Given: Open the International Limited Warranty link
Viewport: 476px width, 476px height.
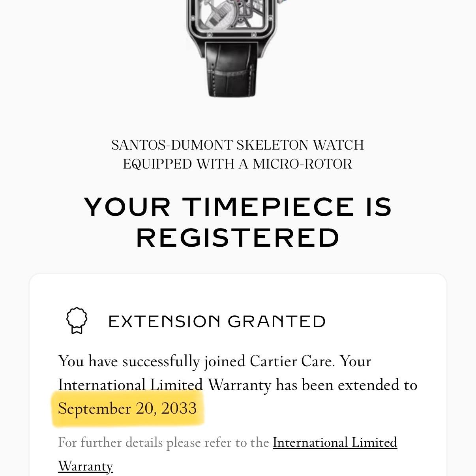Looking at the screenshot, I should [335, 443].
